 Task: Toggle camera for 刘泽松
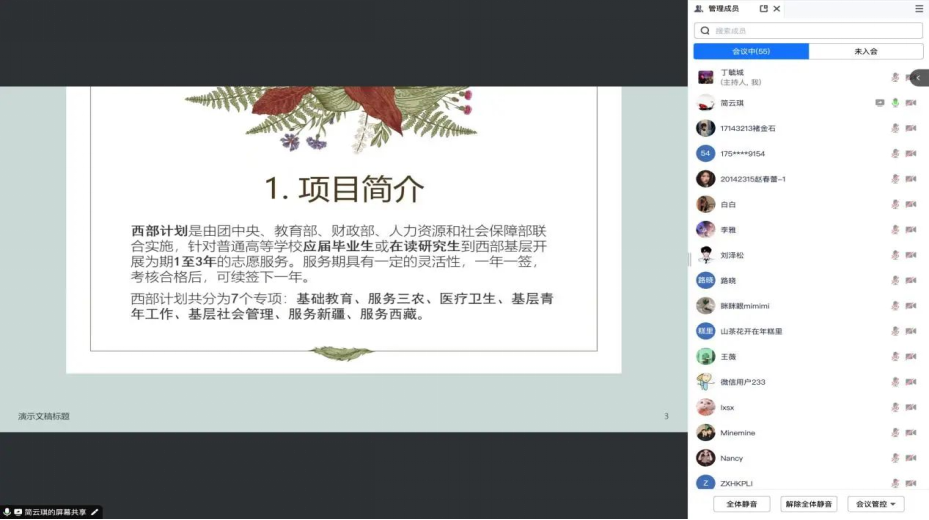tap(910, 255)
